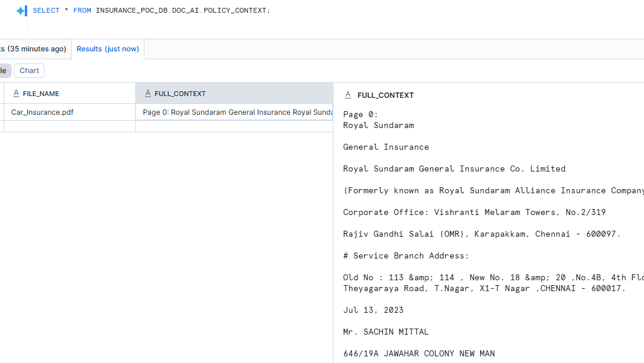
Task: Click the text-type icon in the FULL_CONTEXT detail pane
Action: pos(348,95)
